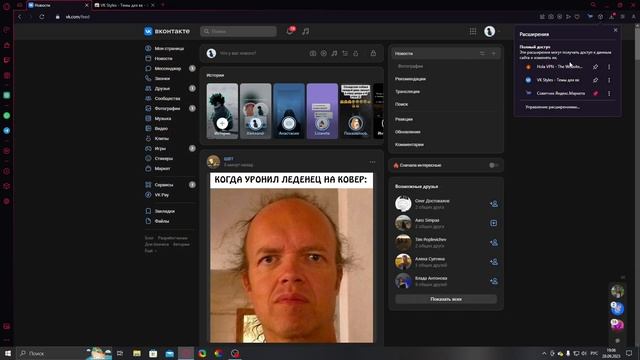Unpin the Советник Яндекс.Маркета extension
Image resolution: width=640 pixels, height=360 pixels.
click(596, 93)
